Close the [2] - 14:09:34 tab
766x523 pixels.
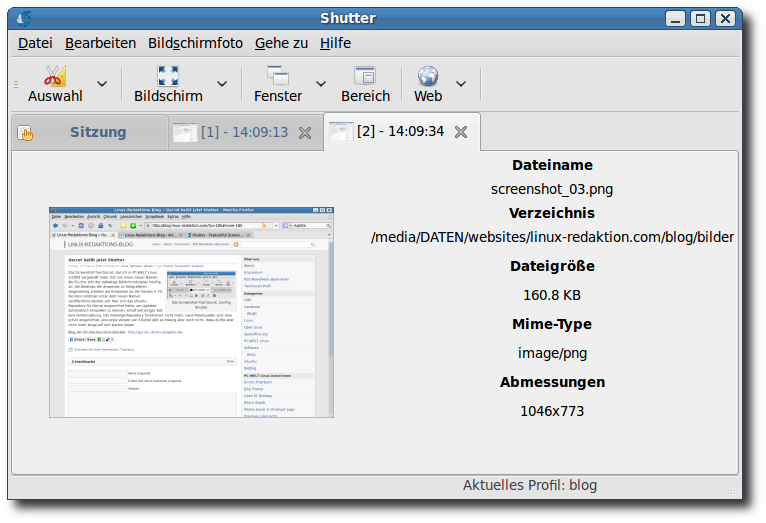[x=461, y=132]
